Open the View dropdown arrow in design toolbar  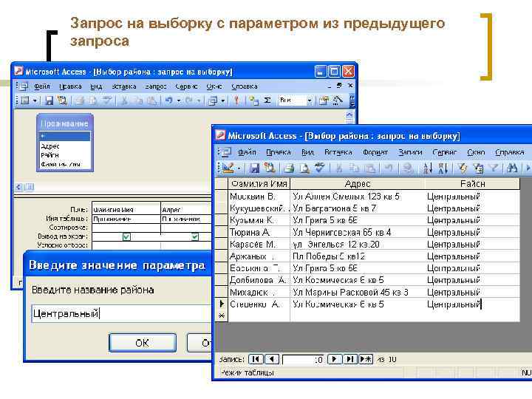tap(35, 100)
